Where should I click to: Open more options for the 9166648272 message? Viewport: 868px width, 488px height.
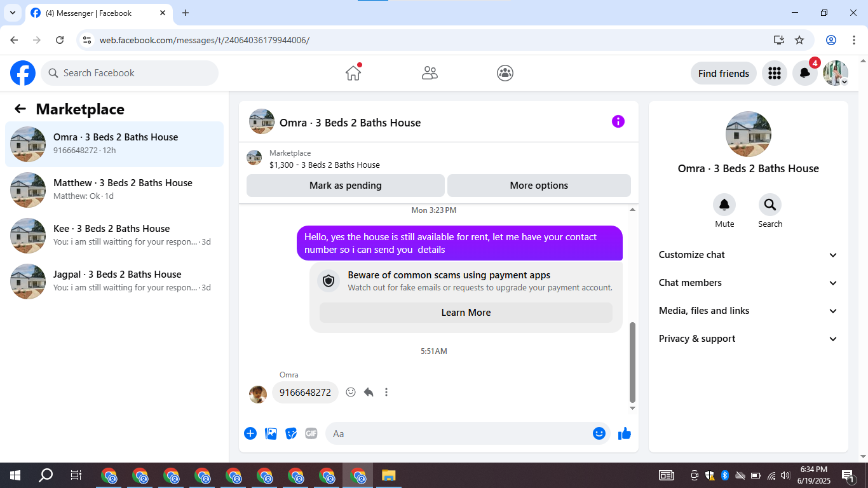pyautogui.click(x=386, y=392)
